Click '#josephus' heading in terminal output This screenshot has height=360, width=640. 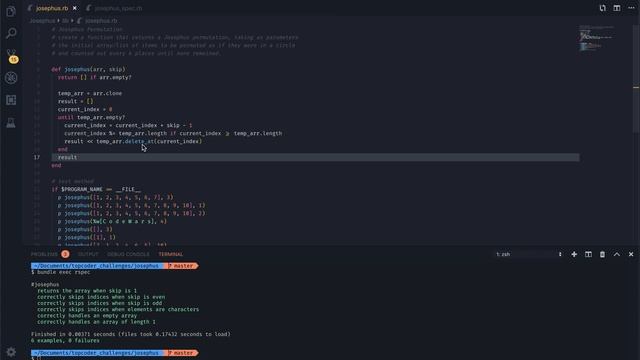point(45,284)
